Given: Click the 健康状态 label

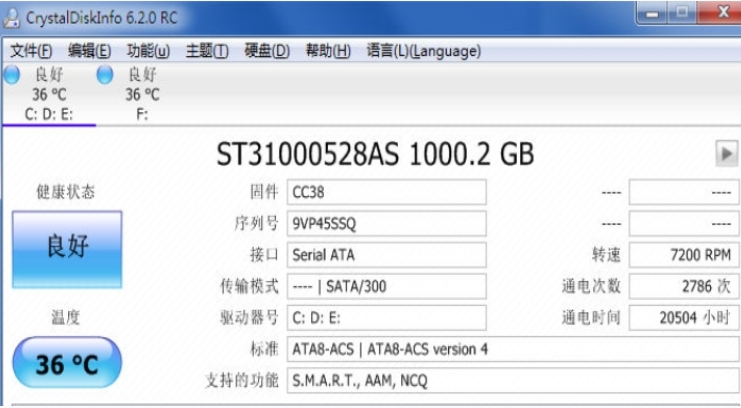Looking at the screenshot, I should coord(66,192).
